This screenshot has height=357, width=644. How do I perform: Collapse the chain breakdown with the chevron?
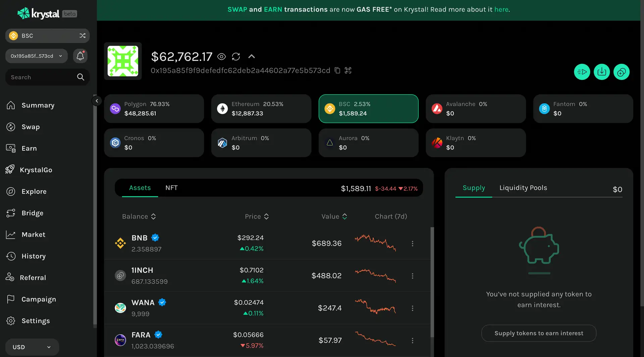[252, 56]
